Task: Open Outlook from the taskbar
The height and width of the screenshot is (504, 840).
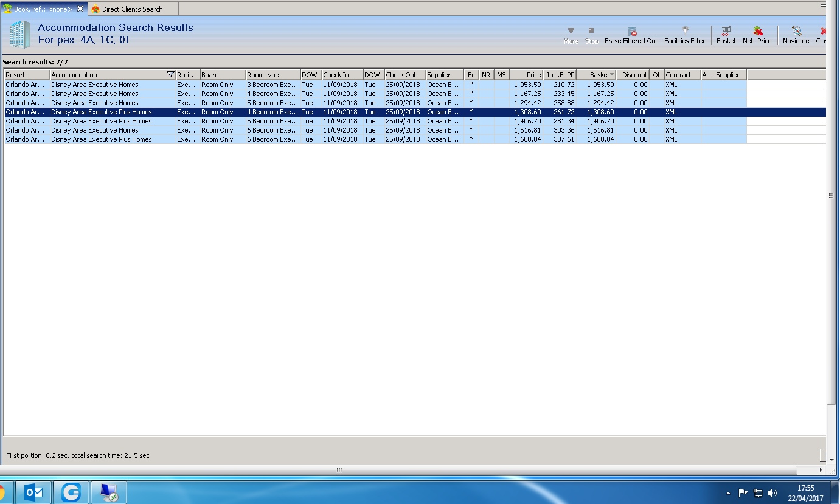Action: [33, 493]
